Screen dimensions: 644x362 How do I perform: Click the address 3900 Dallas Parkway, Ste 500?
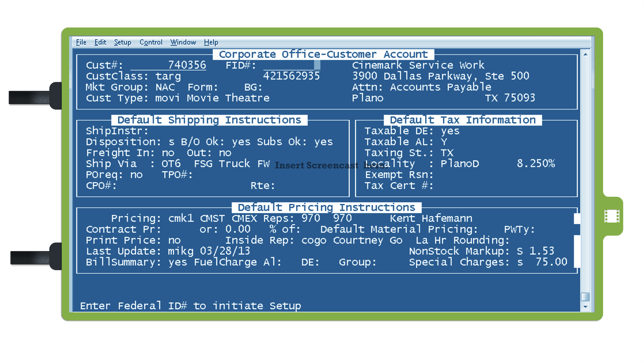tap(441, 76)
